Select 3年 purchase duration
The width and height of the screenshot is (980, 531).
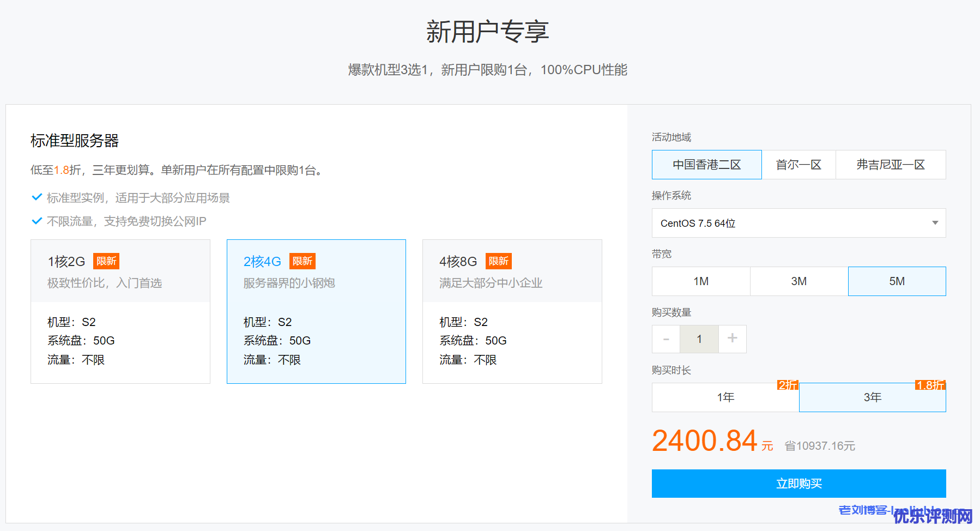[x=872, y=397]
